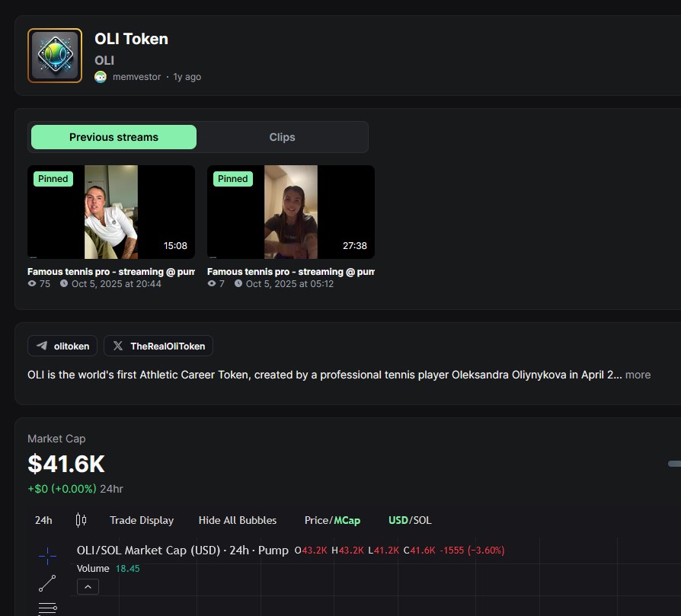The width and height of the screenshot is (681, 616).
Task: Open stream title dated Oct 5 at 05:12
Action: coord(291,272)
